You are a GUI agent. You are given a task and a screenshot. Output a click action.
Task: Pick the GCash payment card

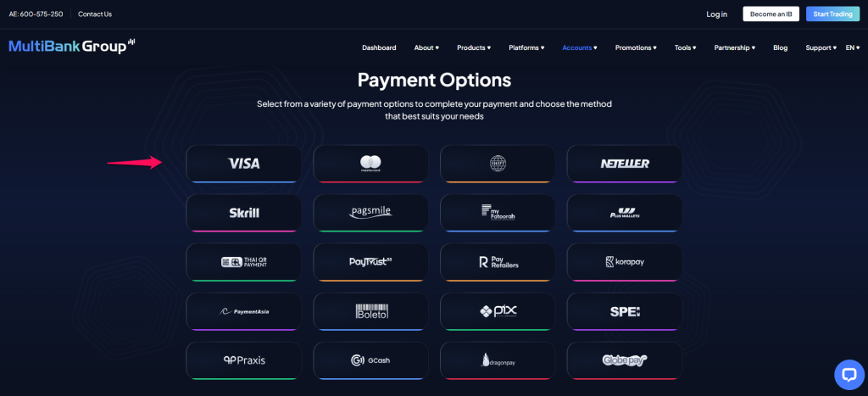[x=370, y=360]
